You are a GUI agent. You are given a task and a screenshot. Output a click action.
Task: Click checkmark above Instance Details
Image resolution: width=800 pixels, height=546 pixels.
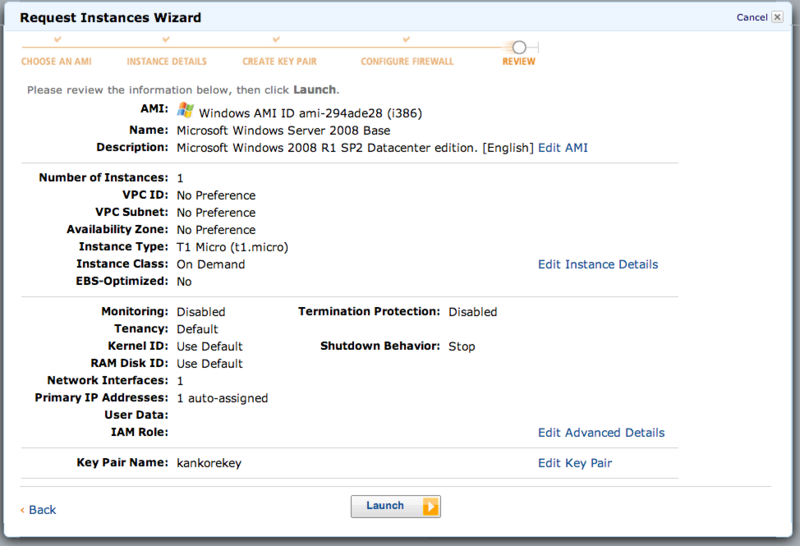coord(166,39)
